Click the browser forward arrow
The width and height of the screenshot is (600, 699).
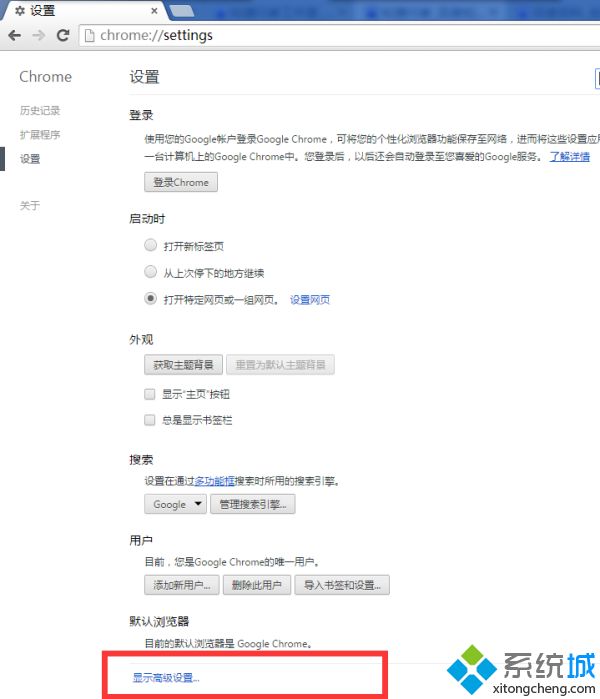(x=39, y=35)
